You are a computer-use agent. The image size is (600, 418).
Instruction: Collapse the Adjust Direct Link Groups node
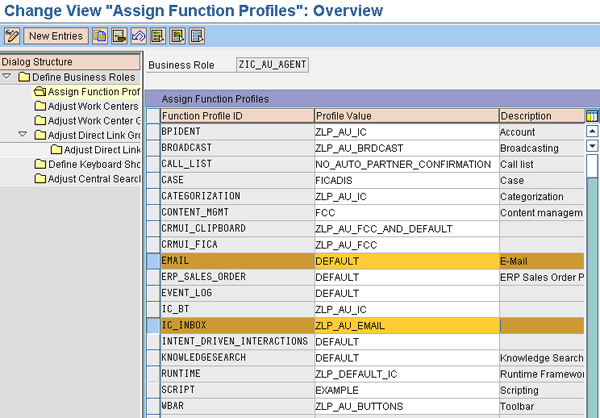click(x=23, y=135)
